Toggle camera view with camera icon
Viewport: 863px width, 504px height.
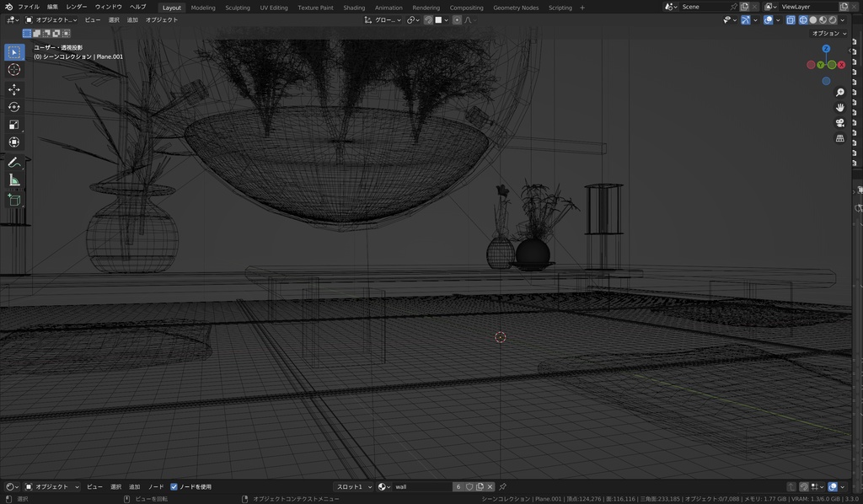(x=840, y=123)
